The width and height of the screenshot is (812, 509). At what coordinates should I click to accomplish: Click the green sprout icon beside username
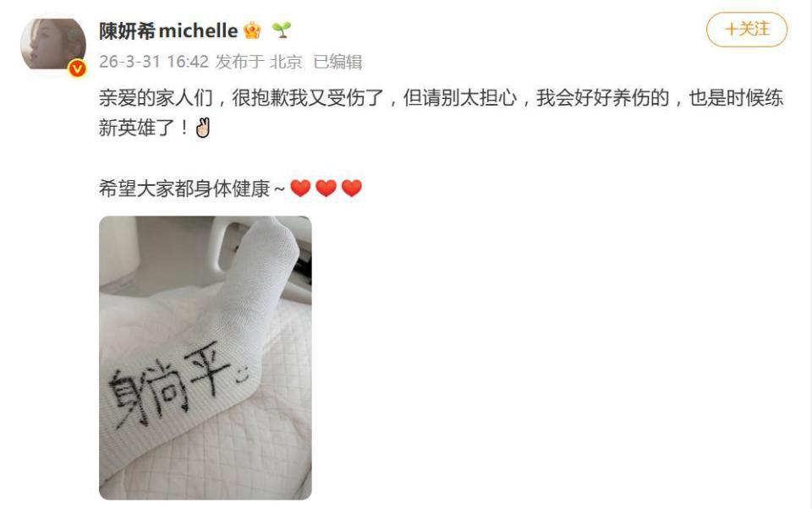(x=282, y=30)
